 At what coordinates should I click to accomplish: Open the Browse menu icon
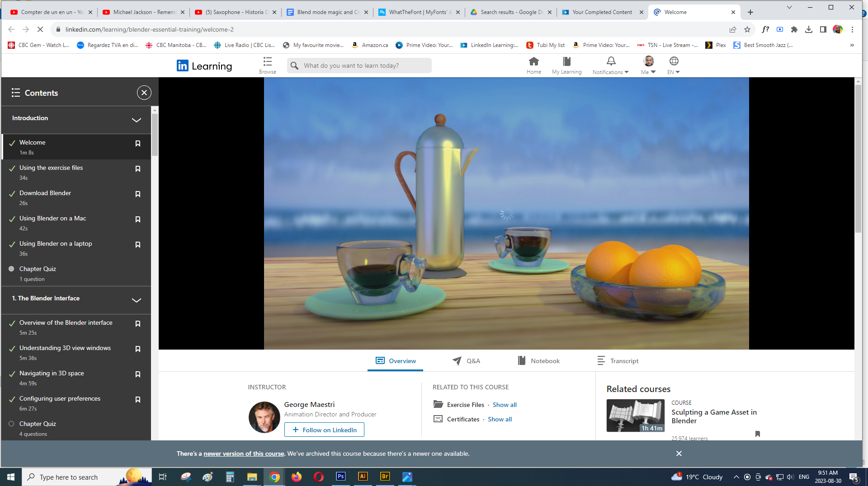[267, 62]
